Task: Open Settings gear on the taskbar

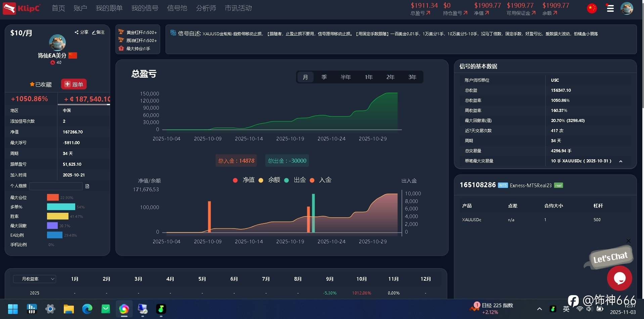Action: 50,309
